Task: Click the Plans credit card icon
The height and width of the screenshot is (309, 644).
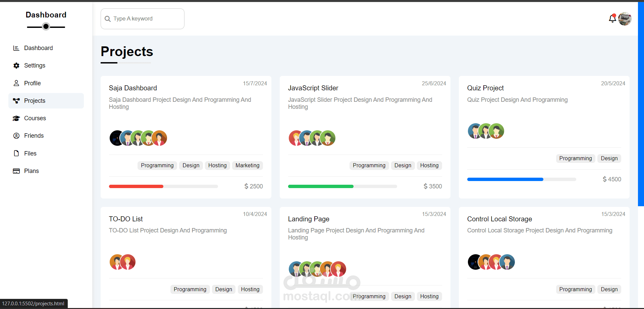Action: [x=16, y=171]
